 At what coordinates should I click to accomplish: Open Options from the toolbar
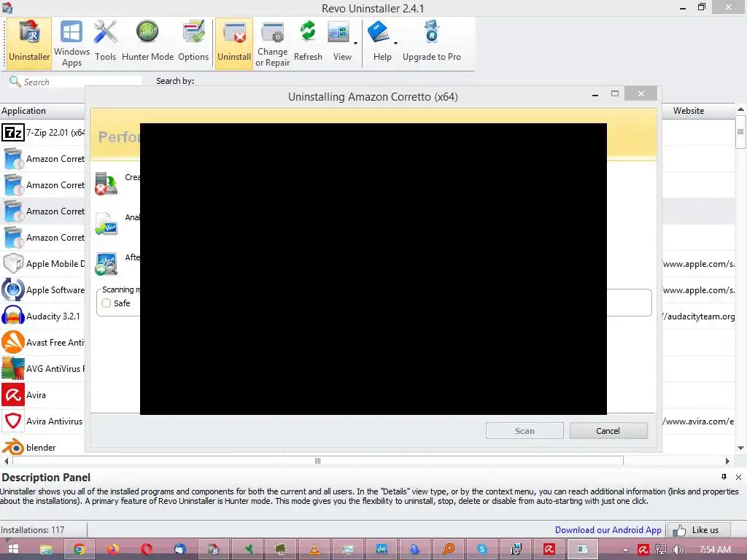click(x=193, y=43)
